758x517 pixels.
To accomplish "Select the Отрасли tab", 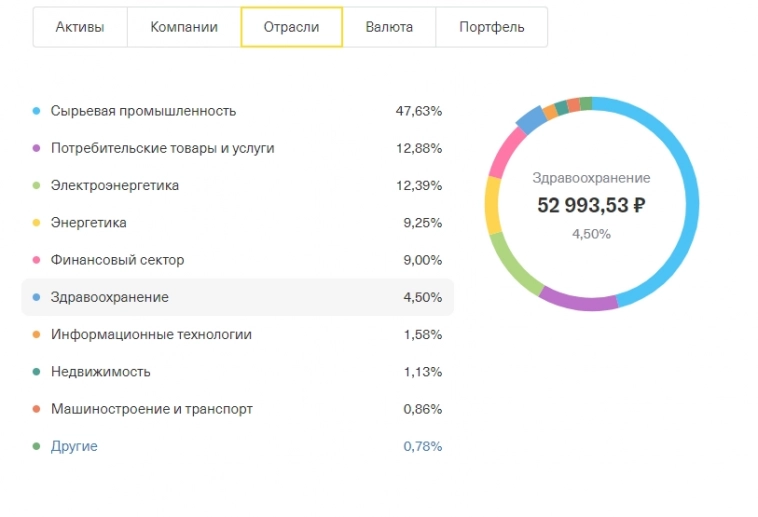I will click(292, 27).
